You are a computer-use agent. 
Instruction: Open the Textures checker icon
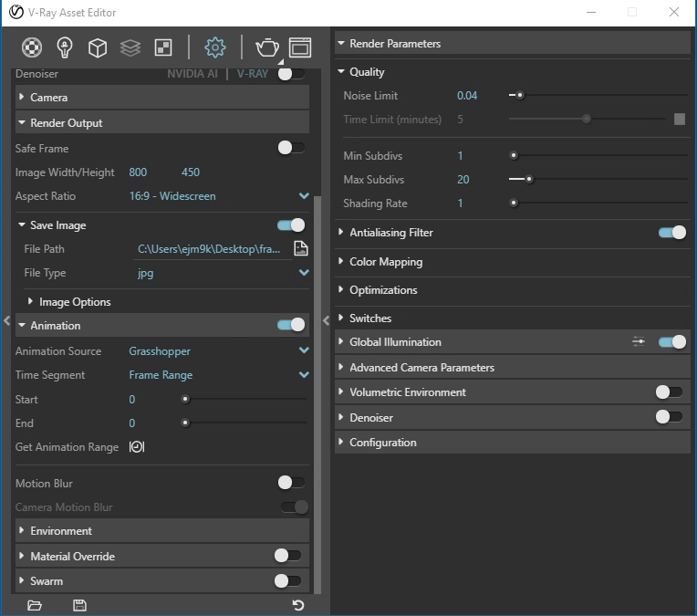click(163, 47)
